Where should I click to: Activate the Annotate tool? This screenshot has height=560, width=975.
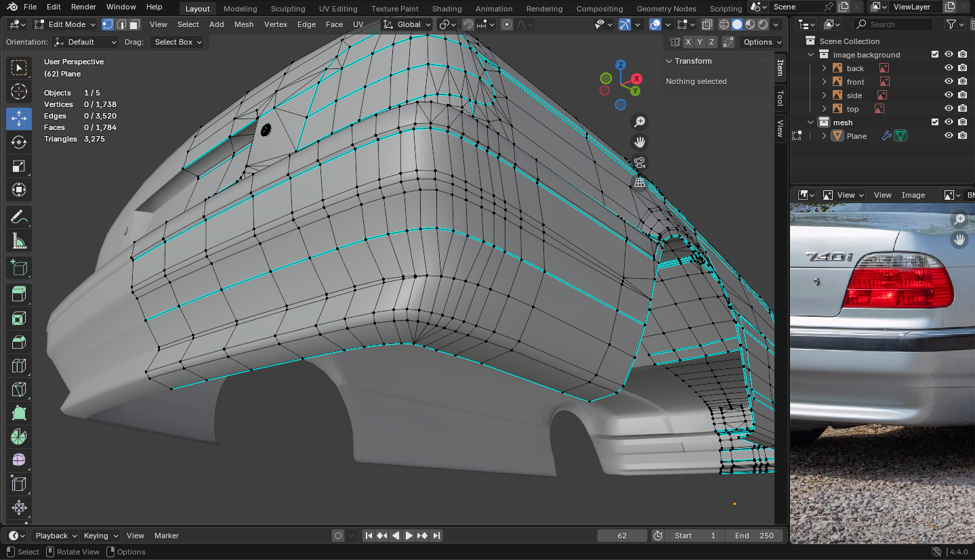19,217
